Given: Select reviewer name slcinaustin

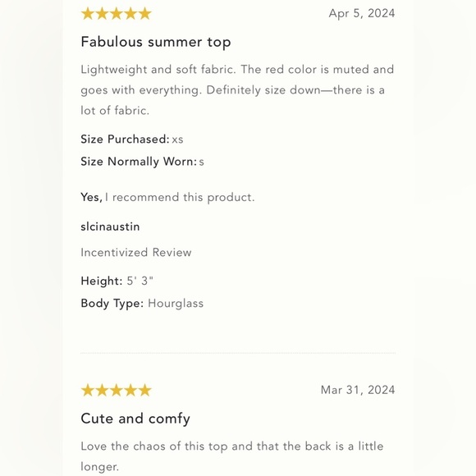Looking at the screenshot, I should point(110,227).
